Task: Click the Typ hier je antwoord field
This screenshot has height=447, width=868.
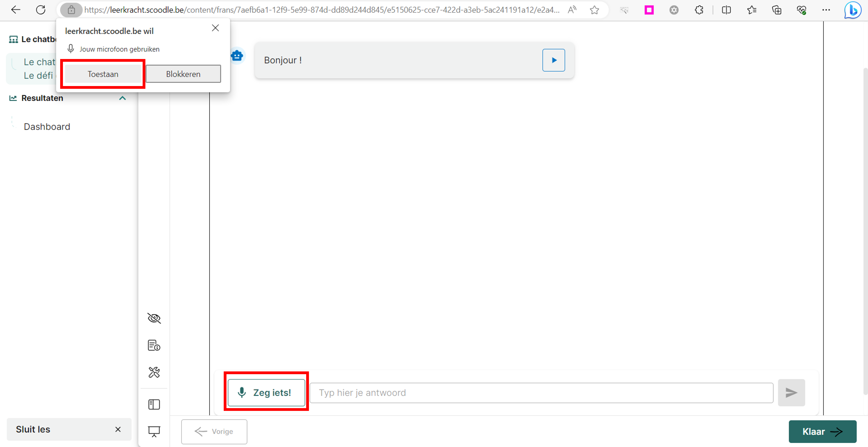Action: click(x=541, y=393)
